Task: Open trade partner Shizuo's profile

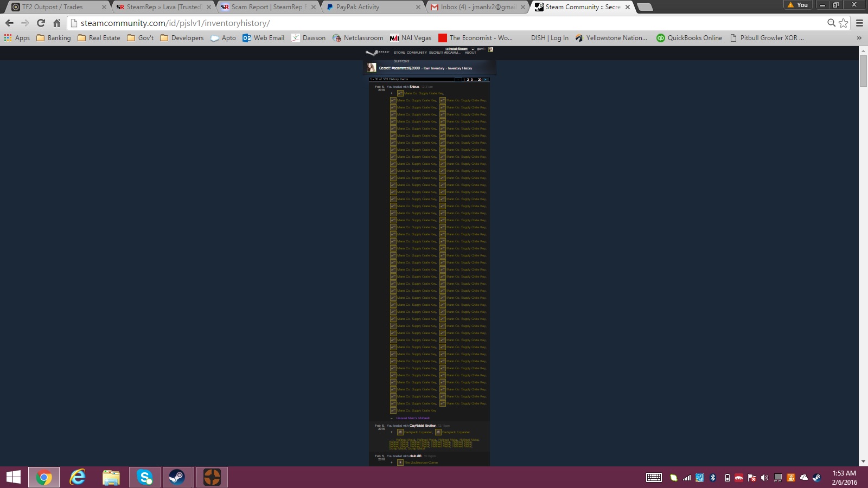Action: [414, 87]
